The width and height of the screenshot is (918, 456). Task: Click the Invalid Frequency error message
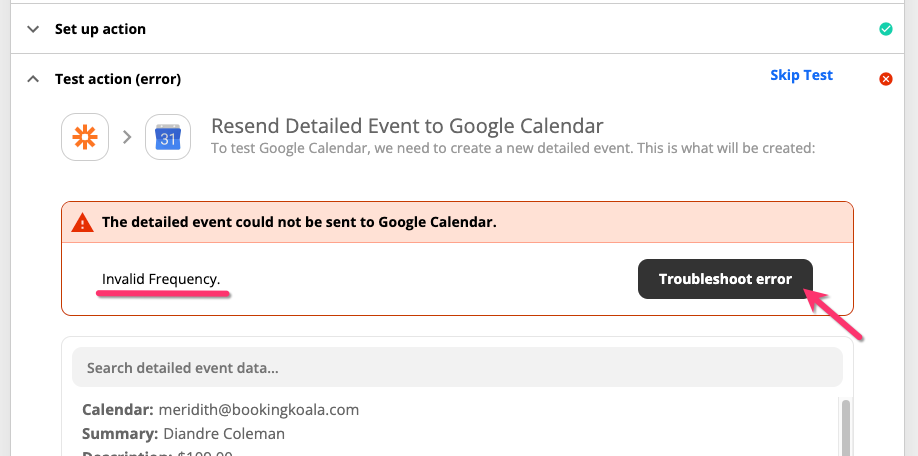click(161, 279)
